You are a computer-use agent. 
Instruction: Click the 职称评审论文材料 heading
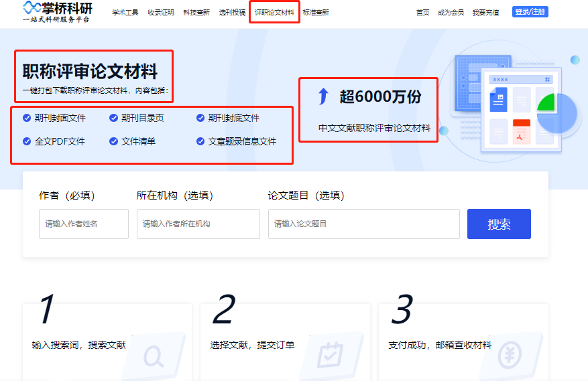coord(90,71)
